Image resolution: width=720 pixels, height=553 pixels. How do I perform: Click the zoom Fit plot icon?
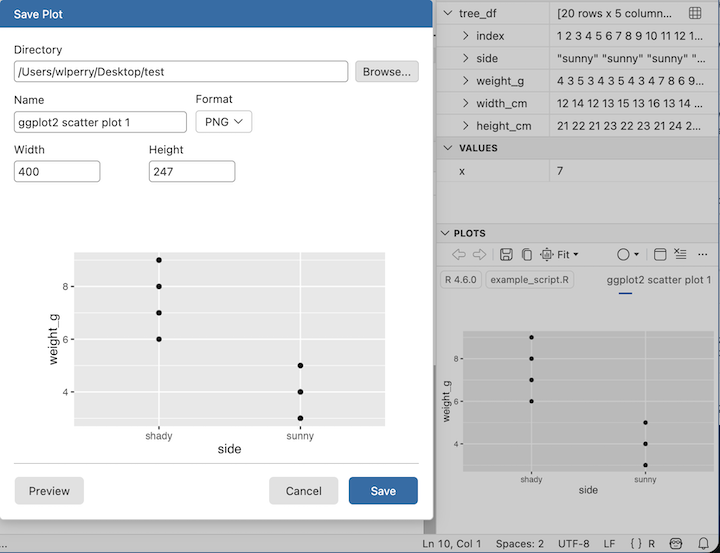pos(546,254)
